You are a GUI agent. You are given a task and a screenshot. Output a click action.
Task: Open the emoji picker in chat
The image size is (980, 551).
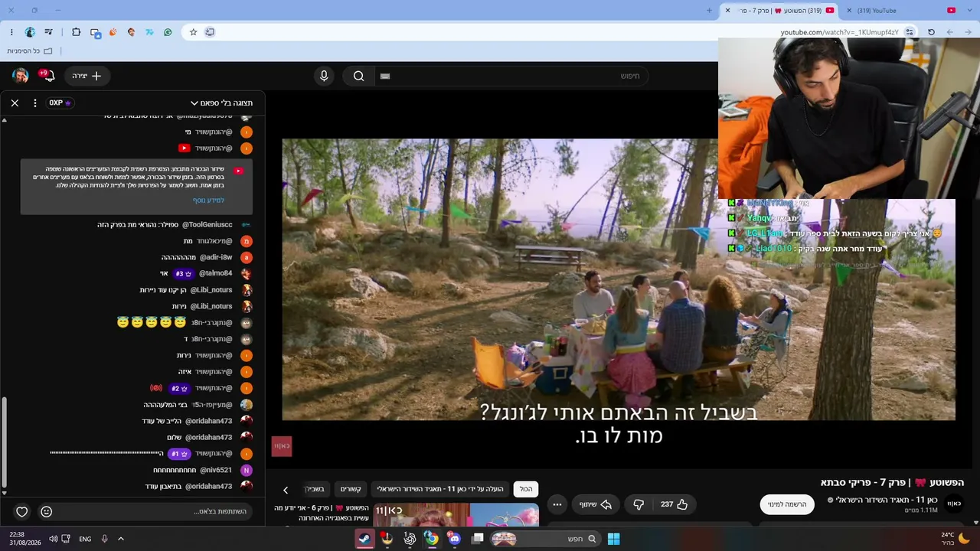coord(47,512)
